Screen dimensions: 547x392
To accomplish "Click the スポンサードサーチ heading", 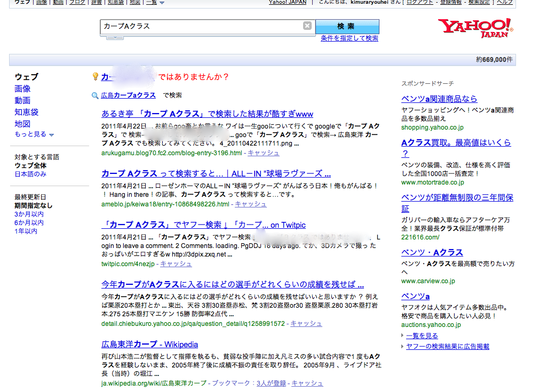I will [427, 84].
